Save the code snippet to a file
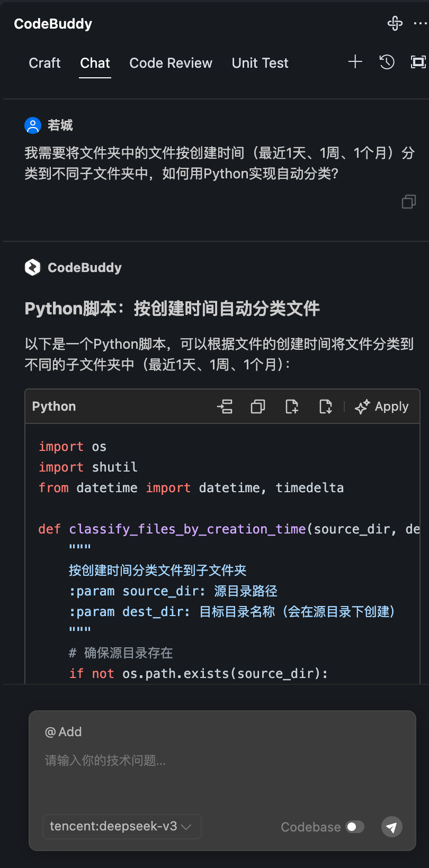The image size is (429, 868). pos(325,406)
